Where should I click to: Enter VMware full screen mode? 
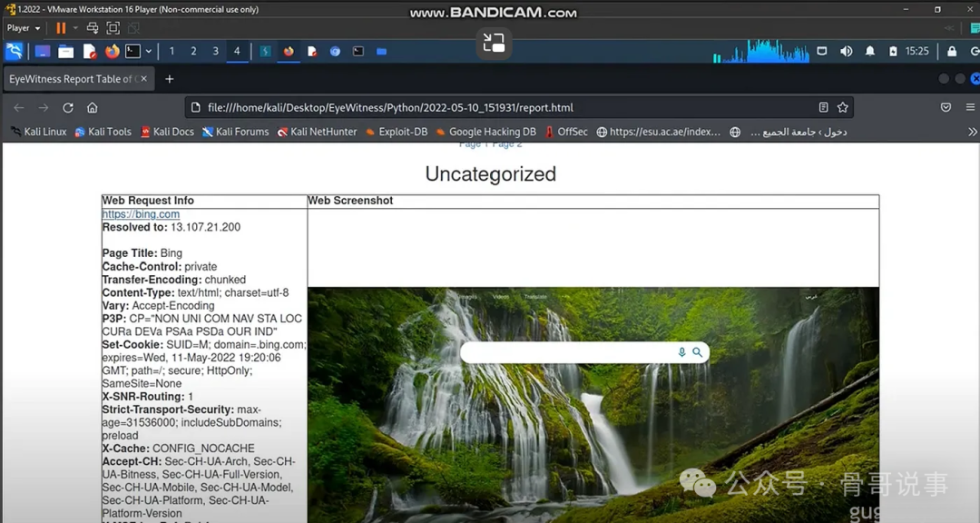113,28
